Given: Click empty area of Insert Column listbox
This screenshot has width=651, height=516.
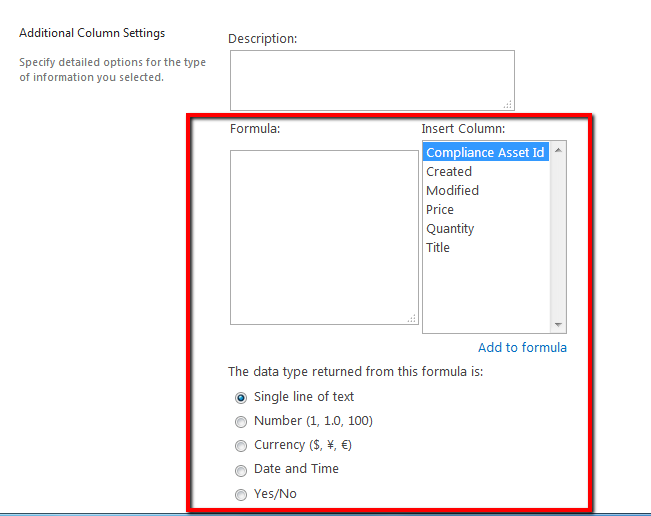Looking at the screenshot, I should point(486,295).
